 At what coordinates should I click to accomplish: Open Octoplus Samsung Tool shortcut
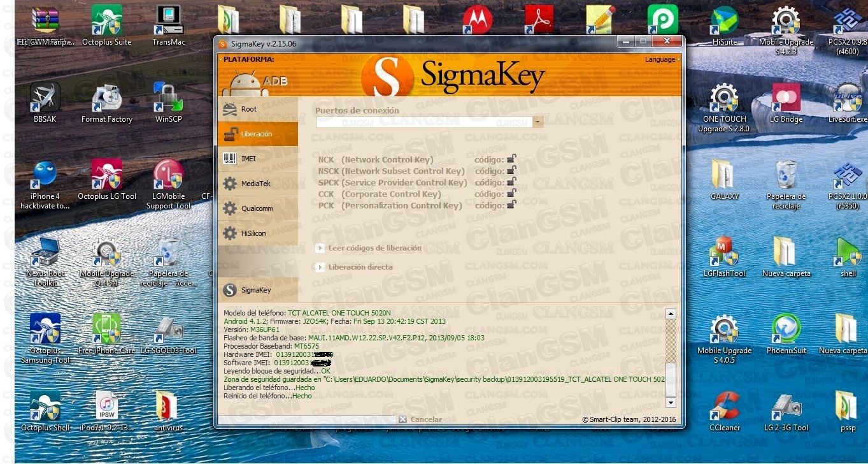(x=45, y=338)
